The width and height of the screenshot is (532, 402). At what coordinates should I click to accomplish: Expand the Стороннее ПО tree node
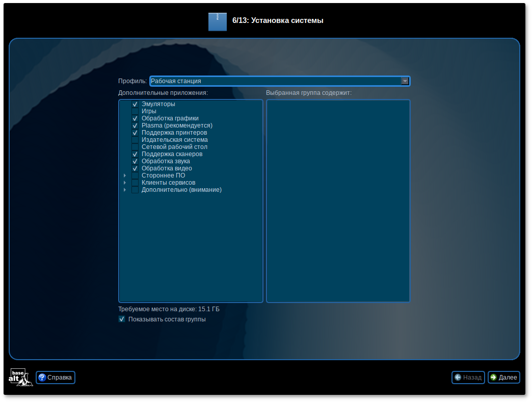[x=125, y=175]
